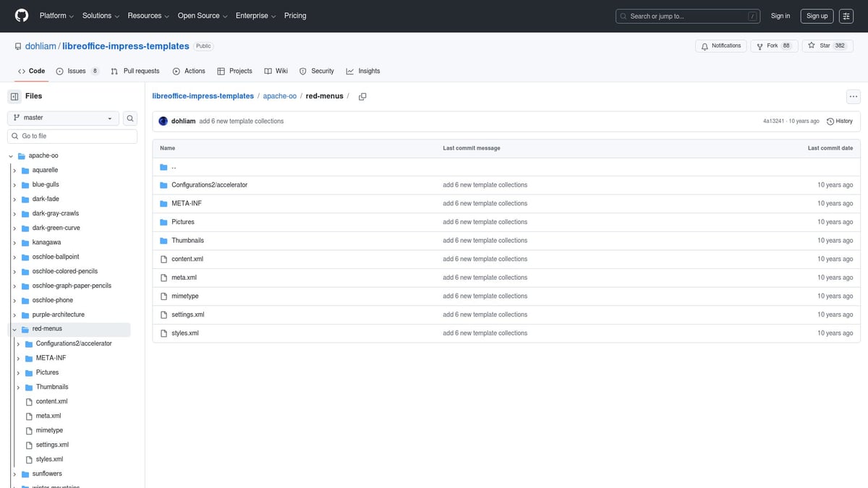
Task: Switch to the Pull requests tab
Action: click(135, 71)
